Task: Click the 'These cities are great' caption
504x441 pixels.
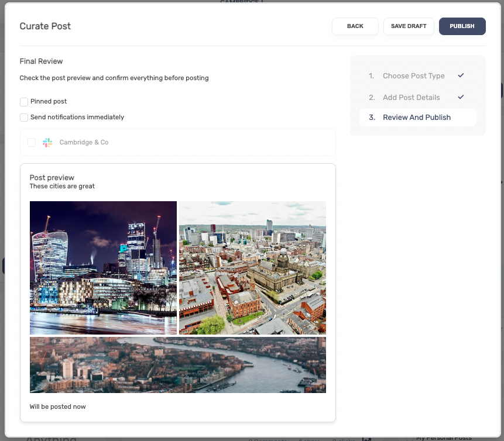Action: point(62,187)
